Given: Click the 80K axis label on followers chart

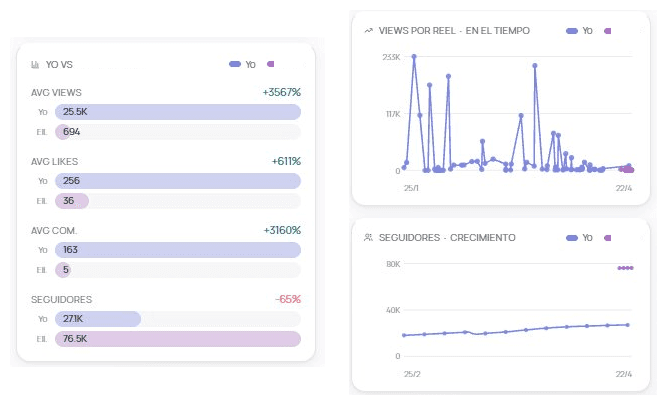Looking at the screenshot, I should 393,264.
